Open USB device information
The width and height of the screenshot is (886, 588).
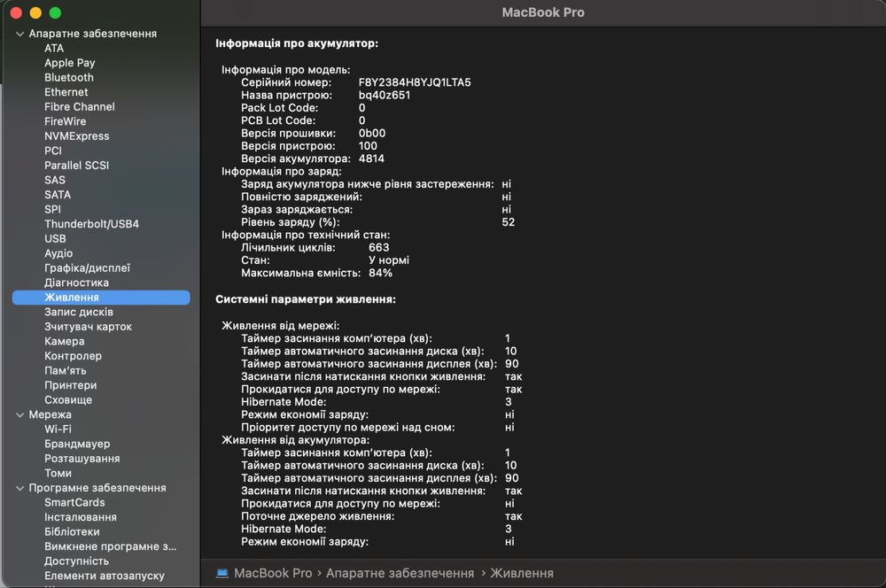point(55,239)
